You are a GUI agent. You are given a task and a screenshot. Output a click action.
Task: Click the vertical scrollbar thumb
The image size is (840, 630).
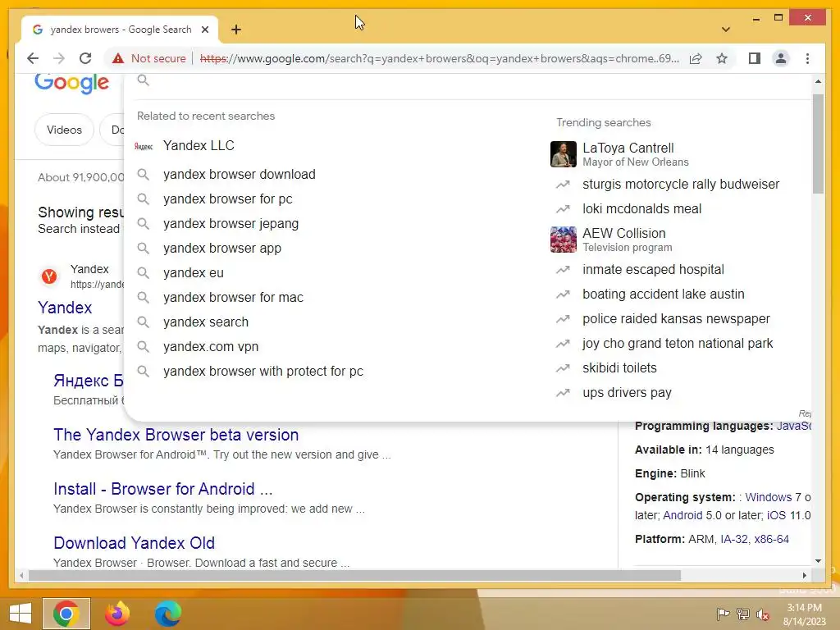pyautogui.click(x=818, y=144)
